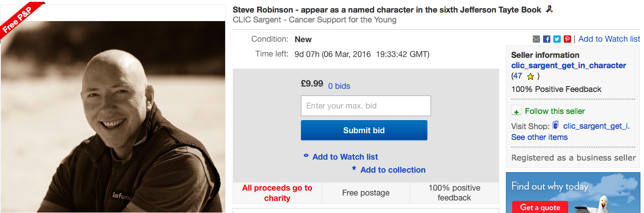Viewport: 644px width, 213px height.
Task: Pin this listing on Pinterest
Action: (567, 39)
